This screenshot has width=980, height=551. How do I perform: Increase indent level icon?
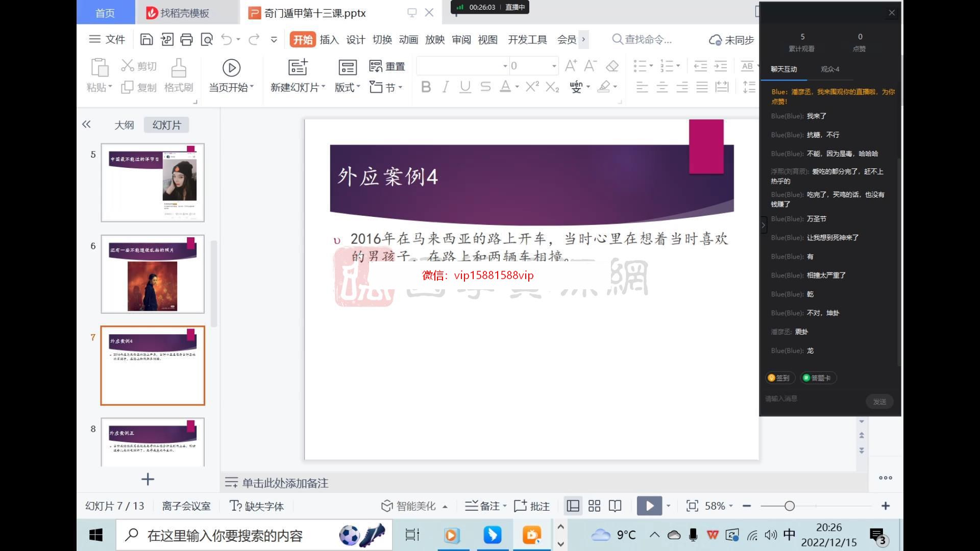(721, 66)
